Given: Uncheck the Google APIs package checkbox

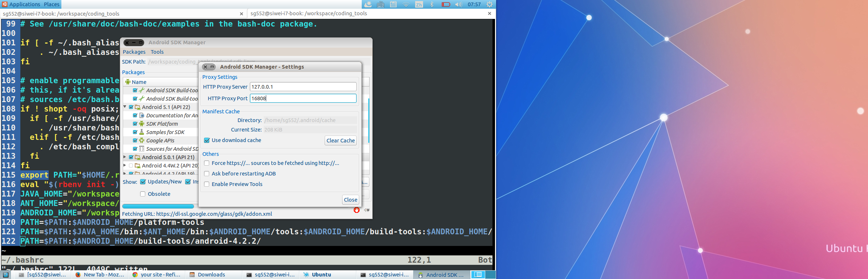Looking at the screenshot, I should (x=135, y=140).
